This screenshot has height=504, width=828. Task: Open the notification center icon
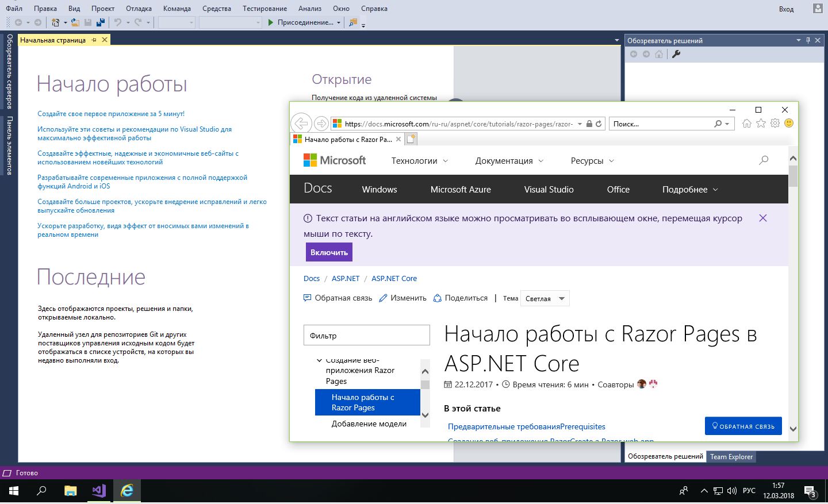coord(810,491)
